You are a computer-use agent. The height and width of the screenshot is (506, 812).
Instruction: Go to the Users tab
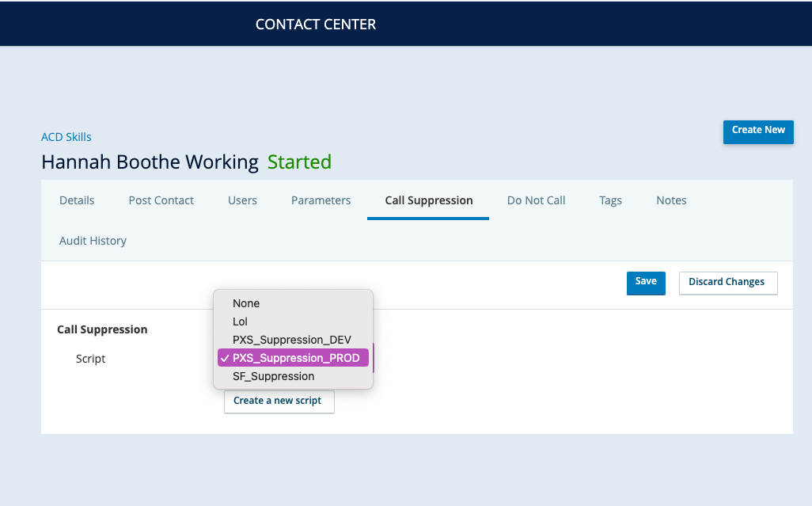tap(242, 200)
